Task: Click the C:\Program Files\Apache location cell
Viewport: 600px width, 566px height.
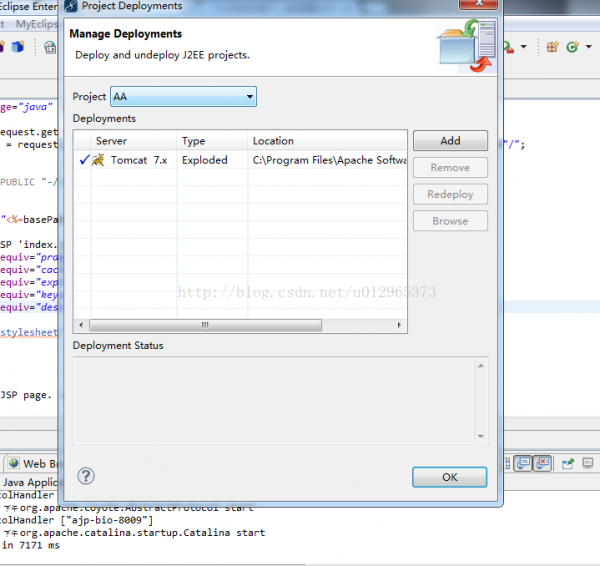Action: 329,160
